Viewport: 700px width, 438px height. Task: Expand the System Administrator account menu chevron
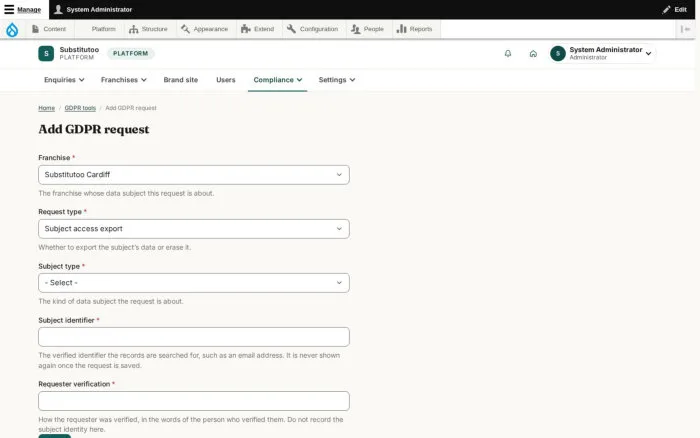pyautogui.click(x=648, y=54)
